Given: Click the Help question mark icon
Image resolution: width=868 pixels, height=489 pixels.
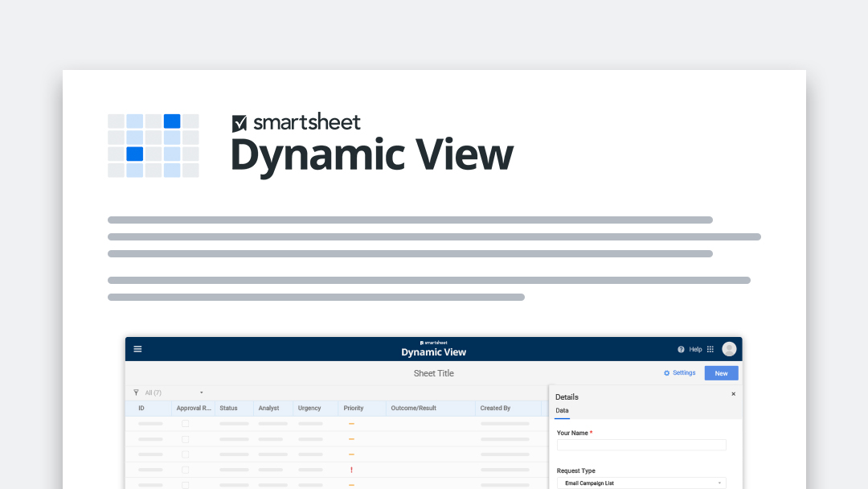Looking at the screenshot, I should point(681,350).
